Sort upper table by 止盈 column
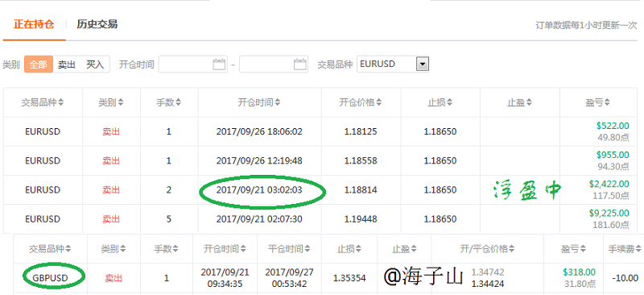 coord(519,102)
